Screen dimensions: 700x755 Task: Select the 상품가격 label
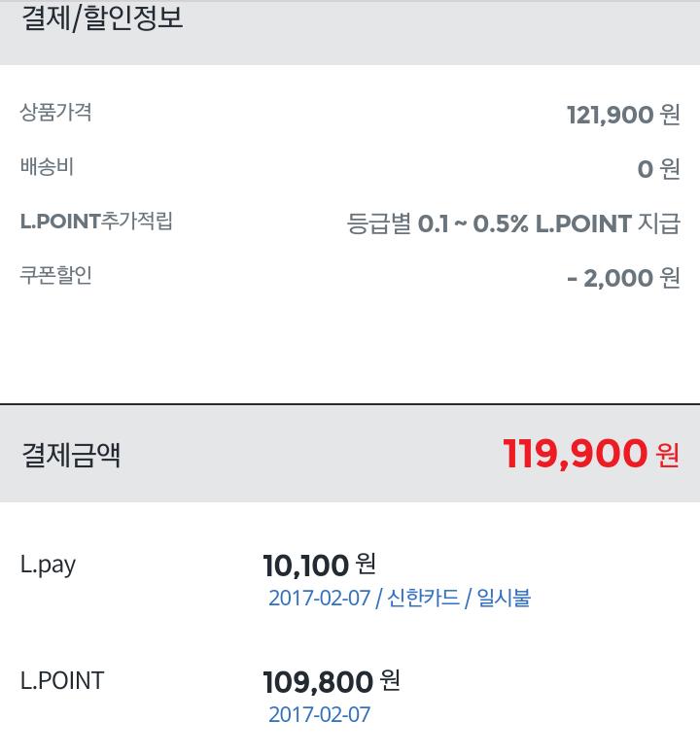[55, 113]
